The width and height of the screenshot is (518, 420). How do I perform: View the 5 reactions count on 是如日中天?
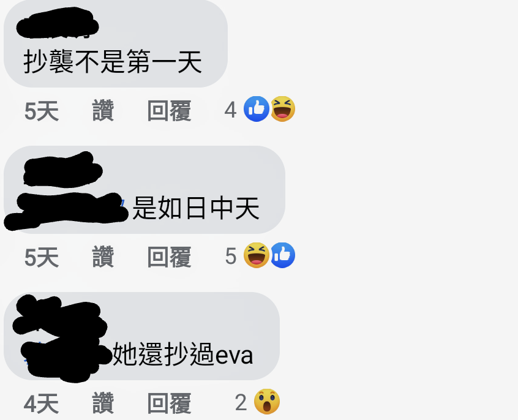pos(231,257)
